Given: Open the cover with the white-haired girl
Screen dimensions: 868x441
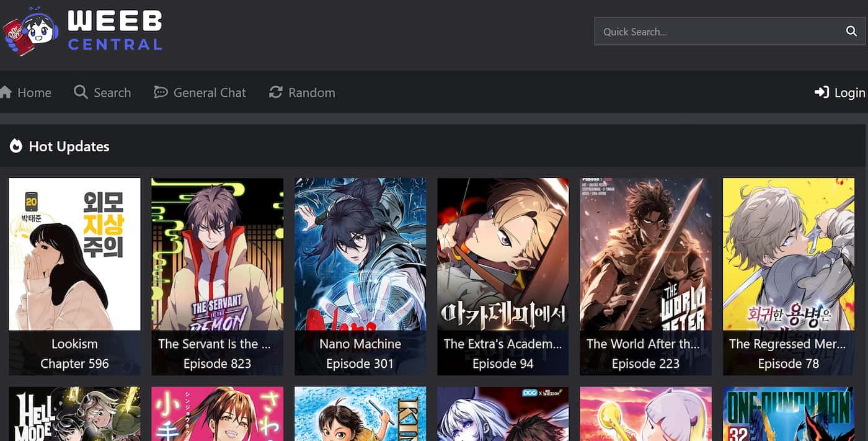Looking at the screenshot, I should coord(503,414).
